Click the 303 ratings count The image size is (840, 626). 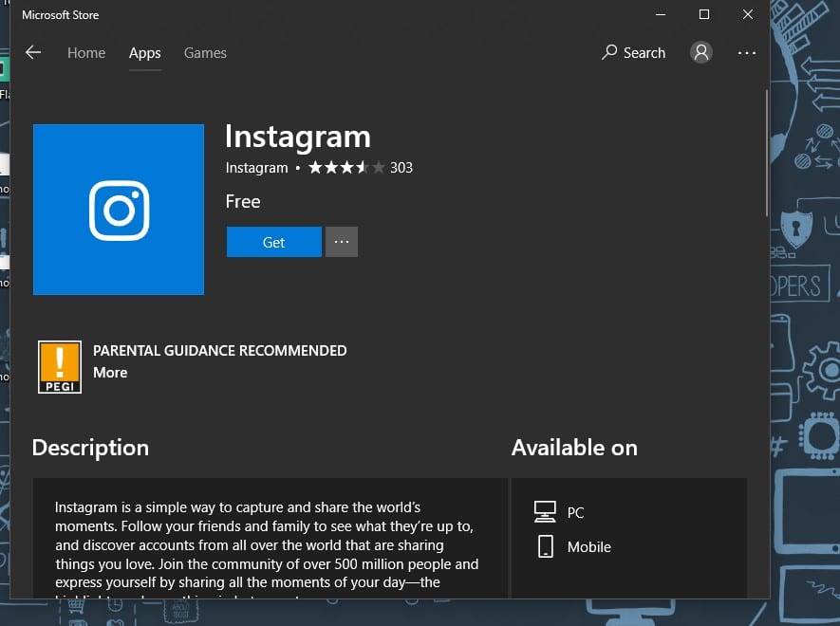[401, 168]
